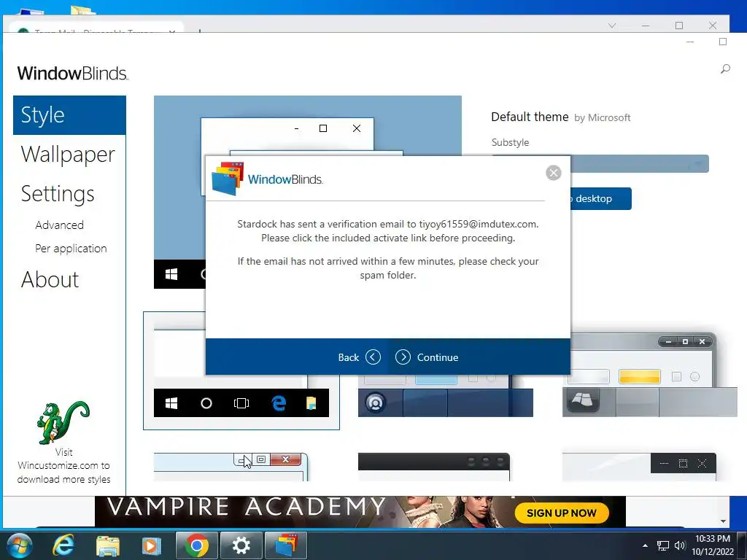Select the Style tab in sidebar
Viewport: 747px width, 560px height.
(x=69, y=115)
